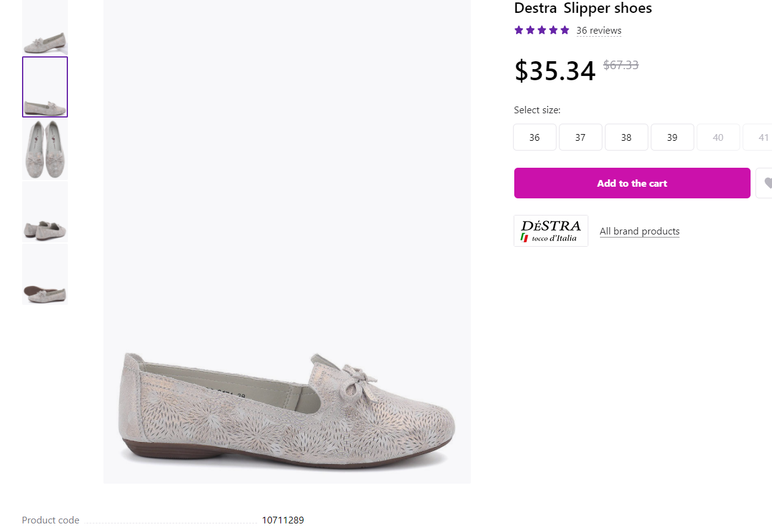The height and width of the screenshot is (532, 772).
Task: Click the main slipper shoe image
Action: pos(287,404)
